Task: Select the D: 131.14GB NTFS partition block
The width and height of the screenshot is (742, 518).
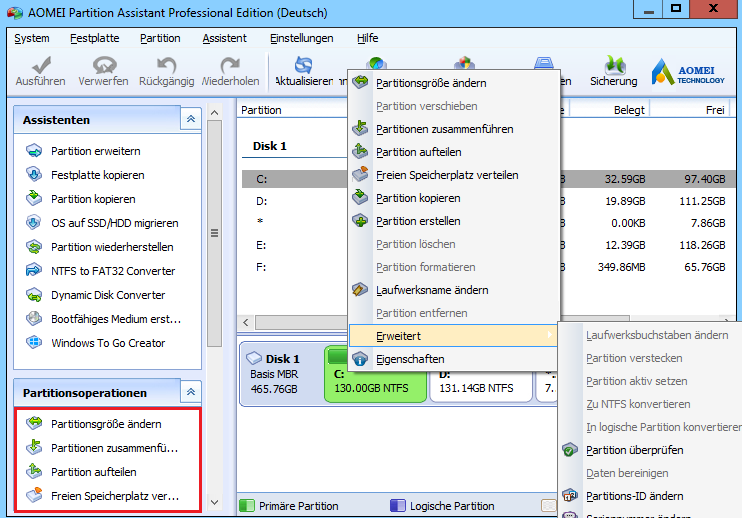Action: [x=480, y=375]
